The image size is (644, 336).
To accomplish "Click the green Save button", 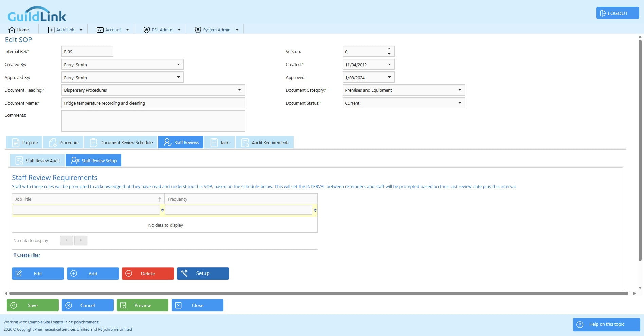I will tap(33, 305).
